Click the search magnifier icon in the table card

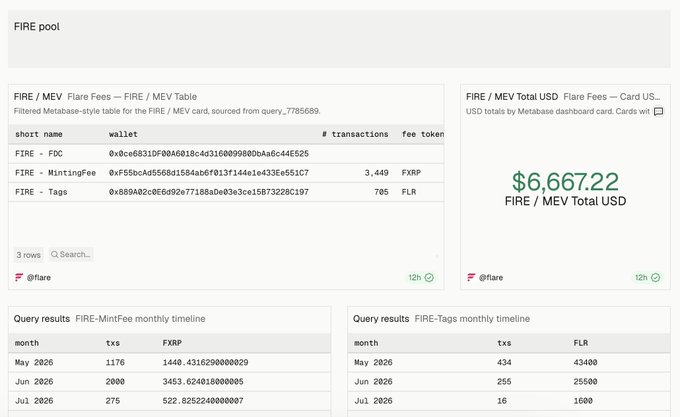tap(55, 254)
